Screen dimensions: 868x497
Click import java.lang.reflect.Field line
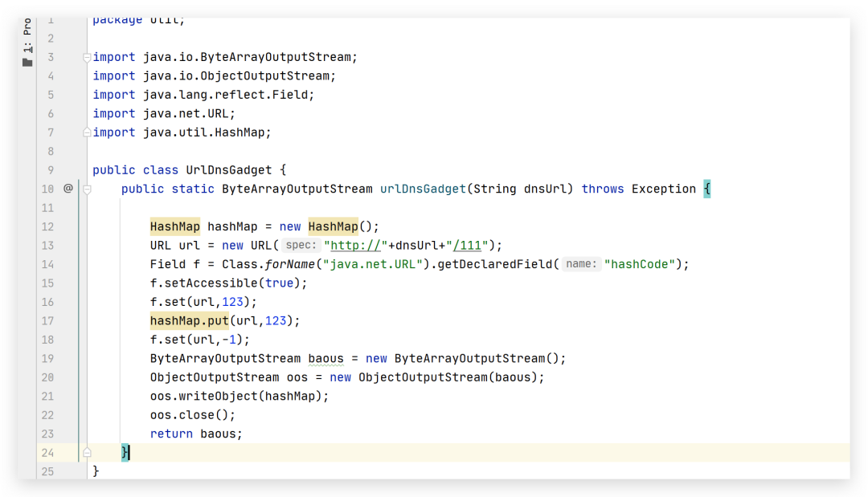point(203,95)
